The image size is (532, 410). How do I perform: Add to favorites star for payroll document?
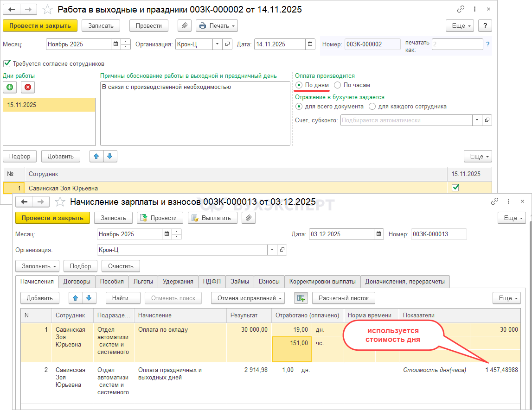tap(60, 202)
